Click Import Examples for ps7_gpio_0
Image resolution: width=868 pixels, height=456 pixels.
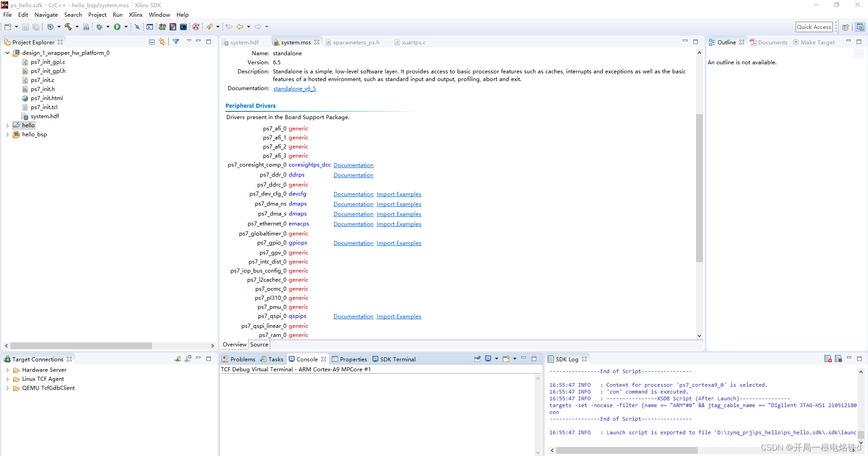pos(399,243)
